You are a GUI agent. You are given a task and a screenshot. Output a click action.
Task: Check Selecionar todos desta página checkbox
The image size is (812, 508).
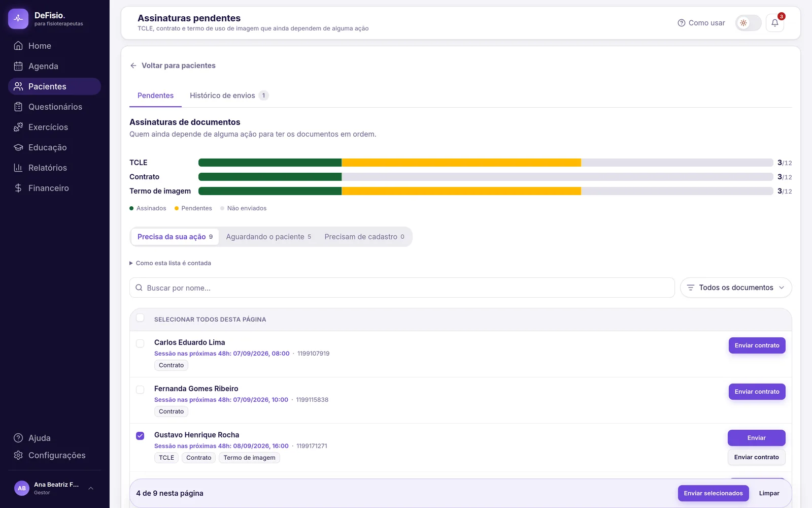coord(140,318)
